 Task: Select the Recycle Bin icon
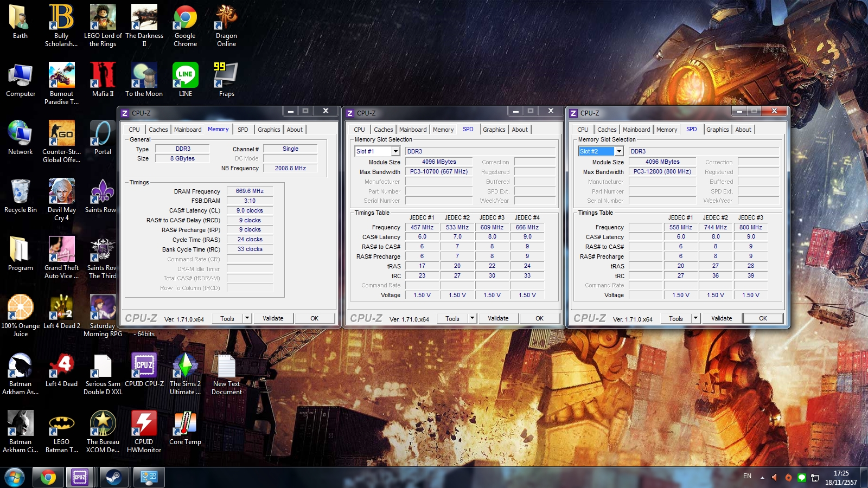pyautogui.click(x=21, y=196)
